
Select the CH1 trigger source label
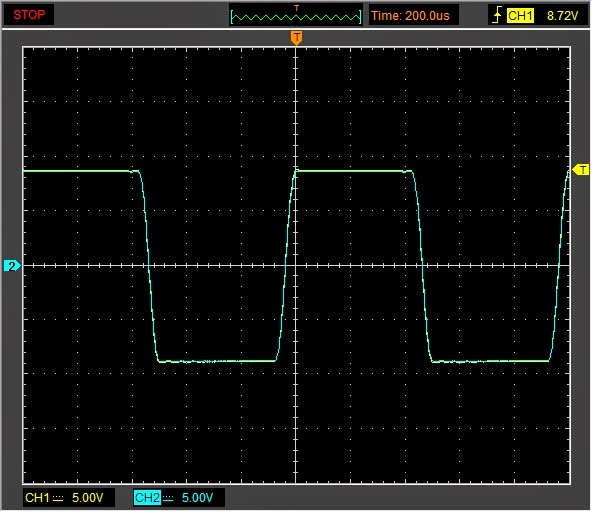pyautogui.click(x=520, y=15)
